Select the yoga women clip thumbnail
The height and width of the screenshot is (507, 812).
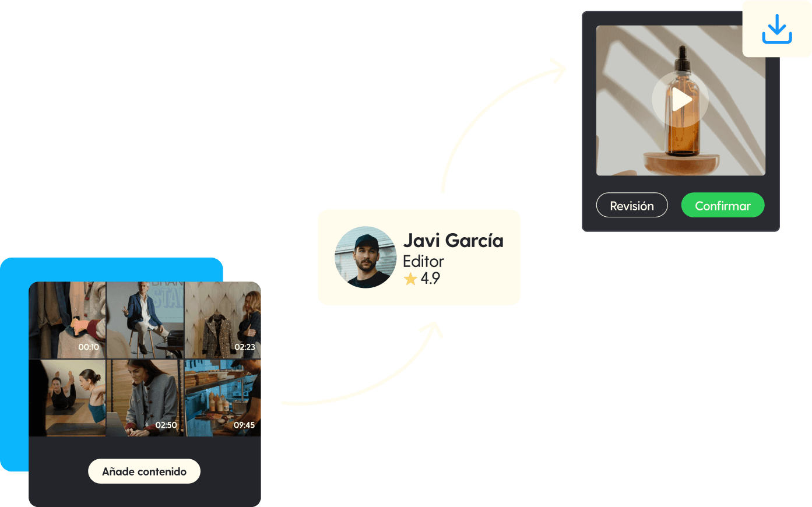(x=68, y=398)
